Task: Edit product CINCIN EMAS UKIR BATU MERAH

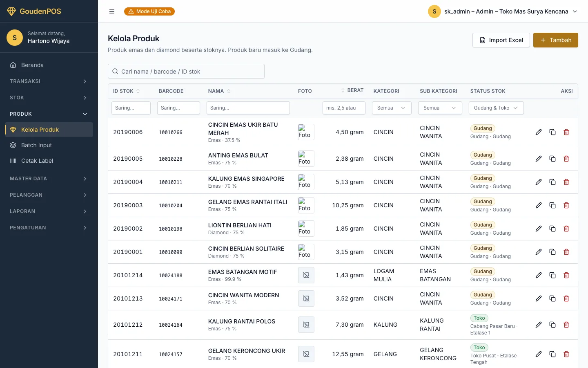Action: click(x=539, y=132)
